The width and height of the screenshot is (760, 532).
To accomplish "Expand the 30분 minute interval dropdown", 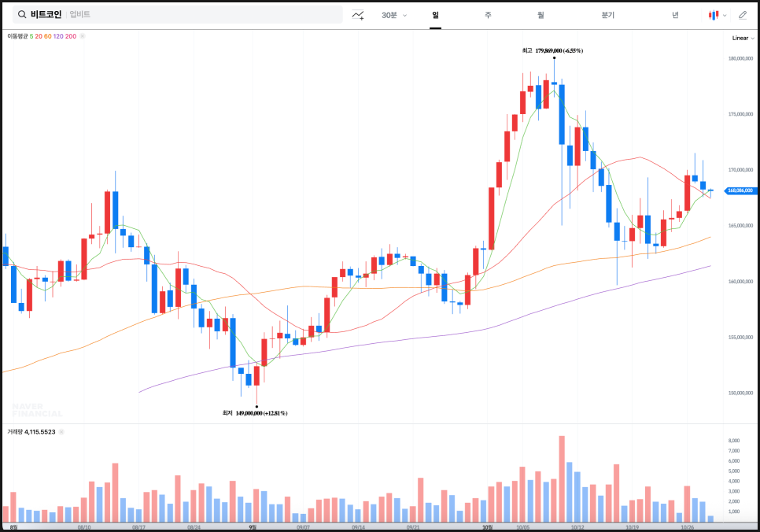I will click(x=393, y=15).
